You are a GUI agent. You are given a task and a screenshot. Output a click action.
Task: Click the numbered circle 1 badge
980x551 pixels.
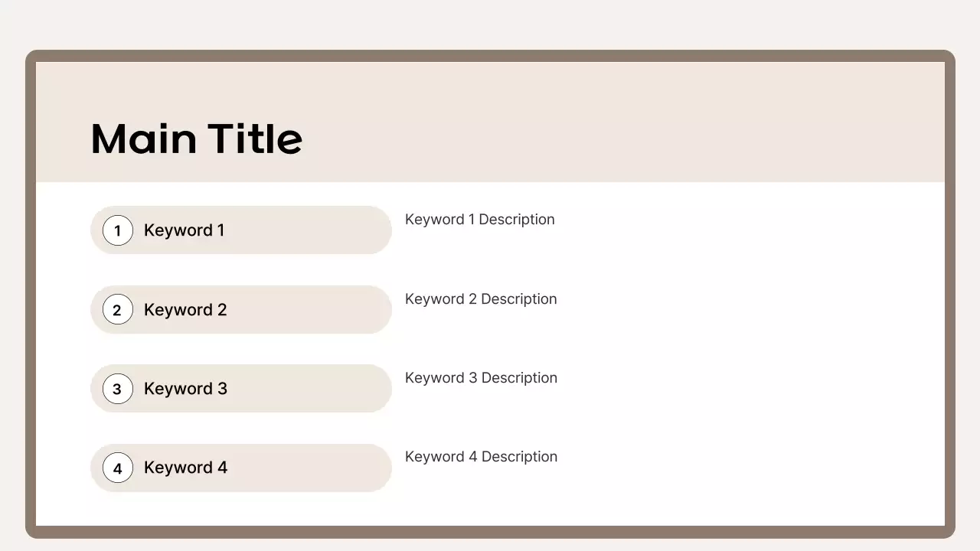tap(118, 230)
